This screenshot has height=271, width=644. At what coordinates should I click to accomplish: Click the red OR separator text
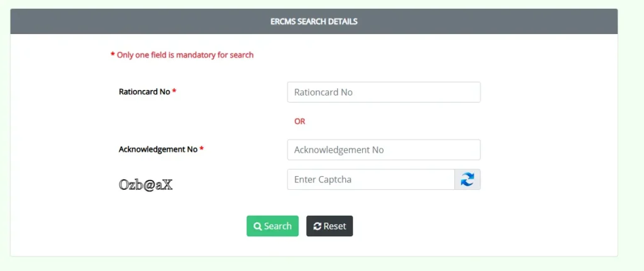point(299,121)
